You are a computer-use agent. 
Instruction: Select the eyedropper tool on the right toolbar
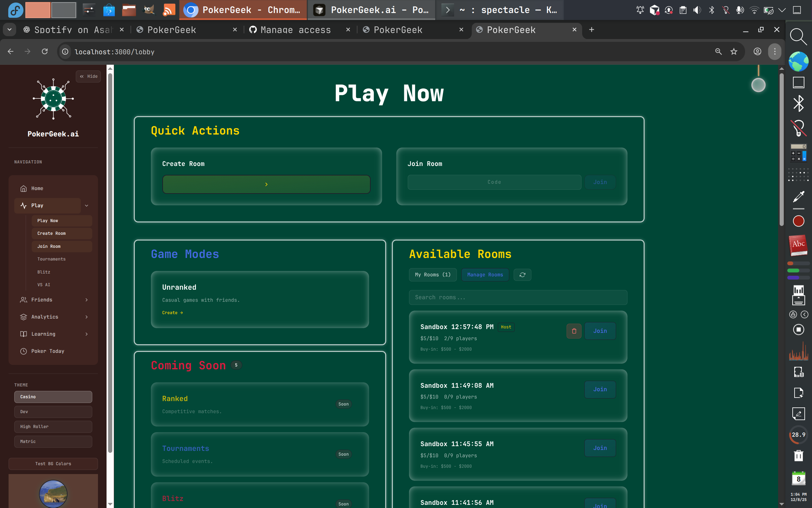click(799, 196)
